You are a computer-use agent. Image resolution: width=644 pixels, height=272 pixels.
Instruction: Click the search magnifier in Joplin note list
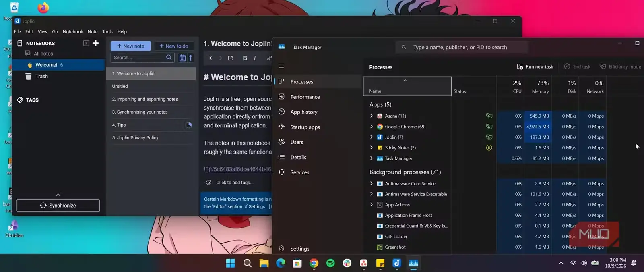point(169,58)
